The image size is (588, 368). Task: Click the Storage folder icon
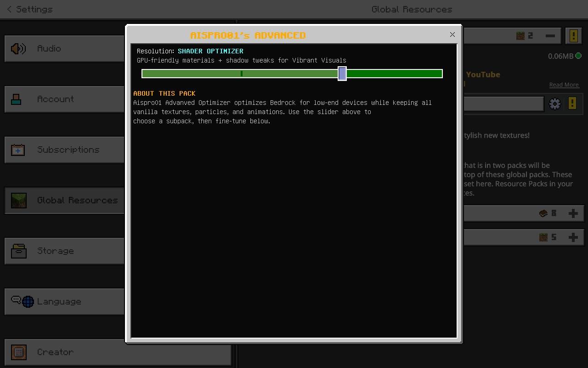pos(19,251)
